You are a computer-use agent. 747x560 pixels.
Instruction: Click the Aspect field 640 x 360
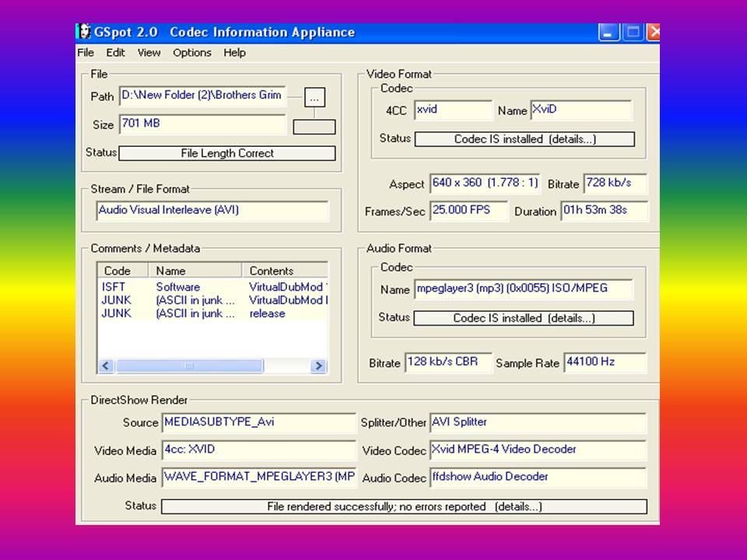pyautogui.click(x=485, y=184)
